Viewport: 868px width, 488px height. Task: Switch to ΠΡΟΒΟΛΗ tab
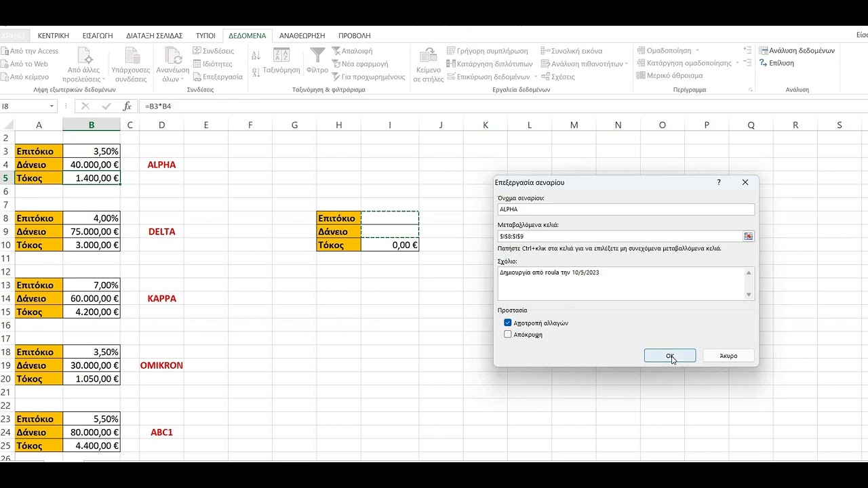pyautogui.click(x=355, y=35)
